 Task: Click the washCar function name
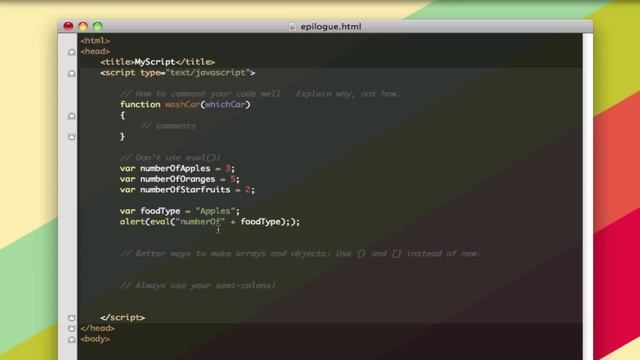(182, 104)
